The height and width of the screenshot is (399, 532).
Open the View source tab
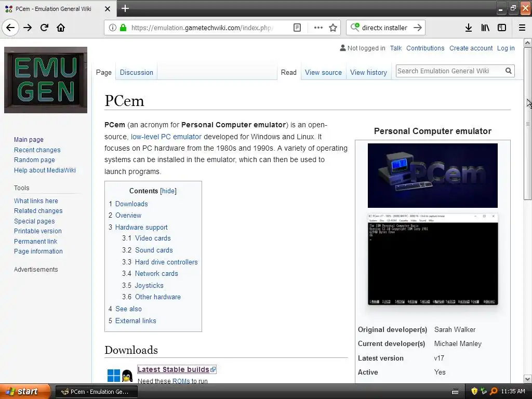[323, 72]
